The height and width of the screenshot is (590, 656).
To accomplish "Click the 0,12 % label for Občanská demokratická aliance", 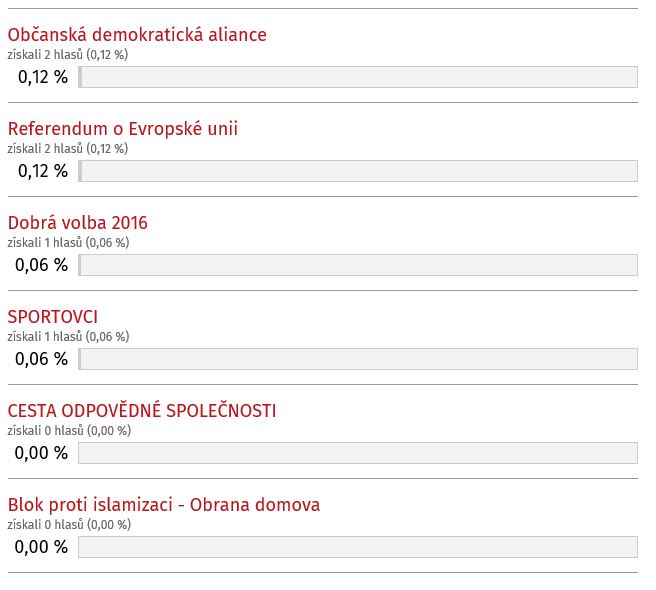I will (x=43, y=77).
